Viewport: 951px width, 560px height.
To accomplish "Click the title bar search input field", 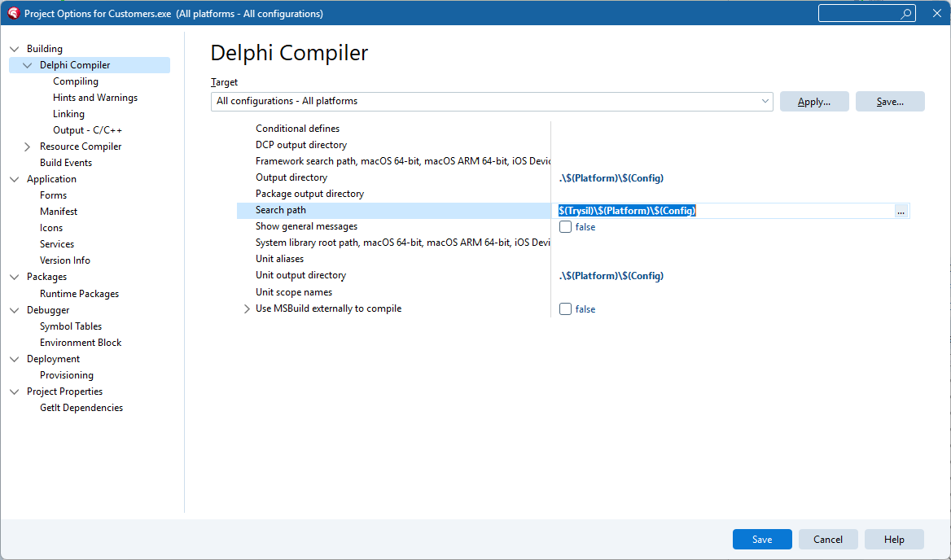I will coord(866,13).
